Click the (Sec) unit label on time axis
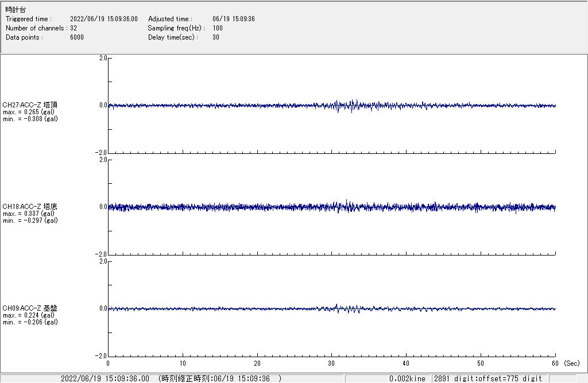Image resolution: width=588 pixels, height=383 pixels. coord(571,363)
